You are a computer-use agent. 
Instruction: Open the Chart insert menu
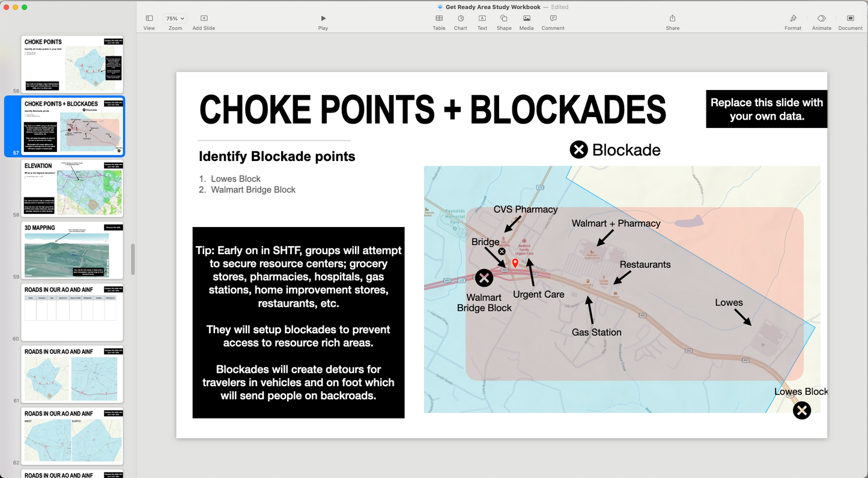(461, 22)
